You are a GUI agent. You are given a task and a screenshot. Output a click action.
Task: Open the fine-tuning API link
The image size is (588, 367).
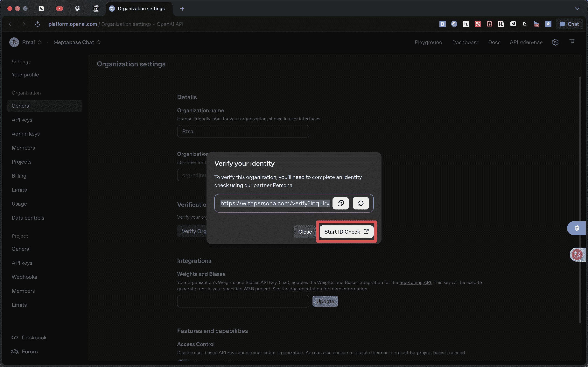pyautogui.click(x=416, y=282)
